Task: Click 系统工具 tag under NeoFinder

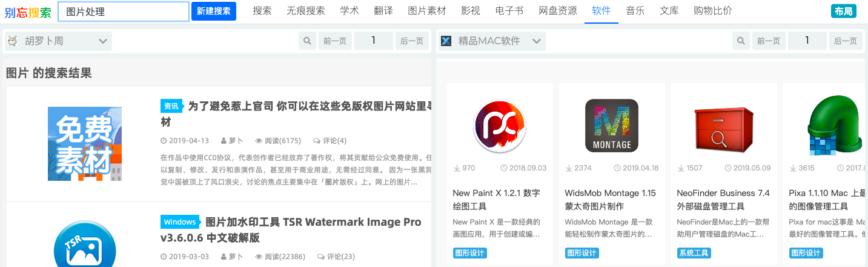Action: point(694,253)
